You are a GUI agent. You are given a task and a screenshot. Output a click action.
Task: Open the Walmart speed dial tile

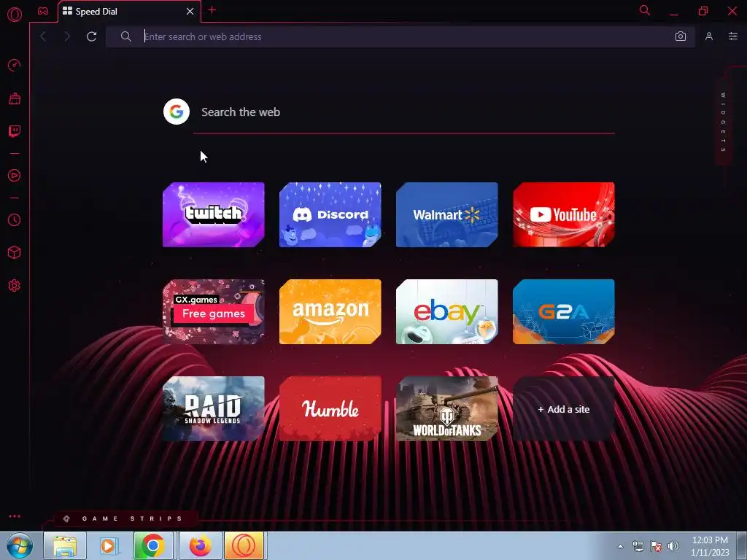click(x=447, y=215)
